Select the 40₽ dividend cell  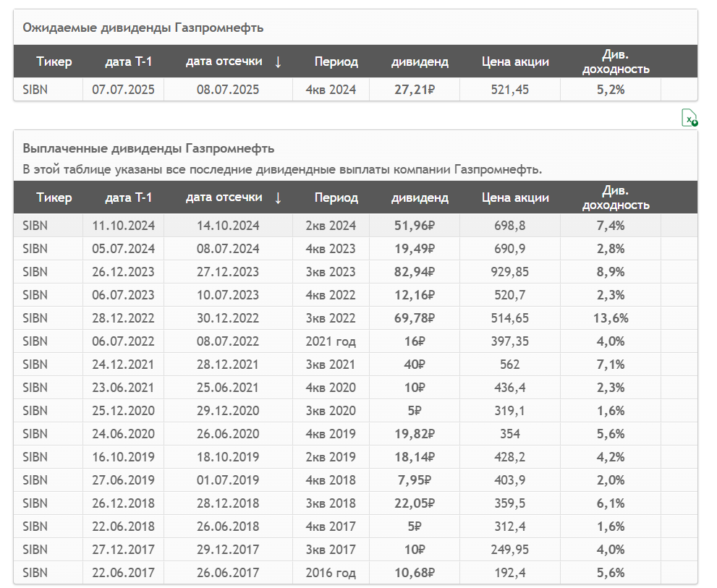tap(415, 365)
